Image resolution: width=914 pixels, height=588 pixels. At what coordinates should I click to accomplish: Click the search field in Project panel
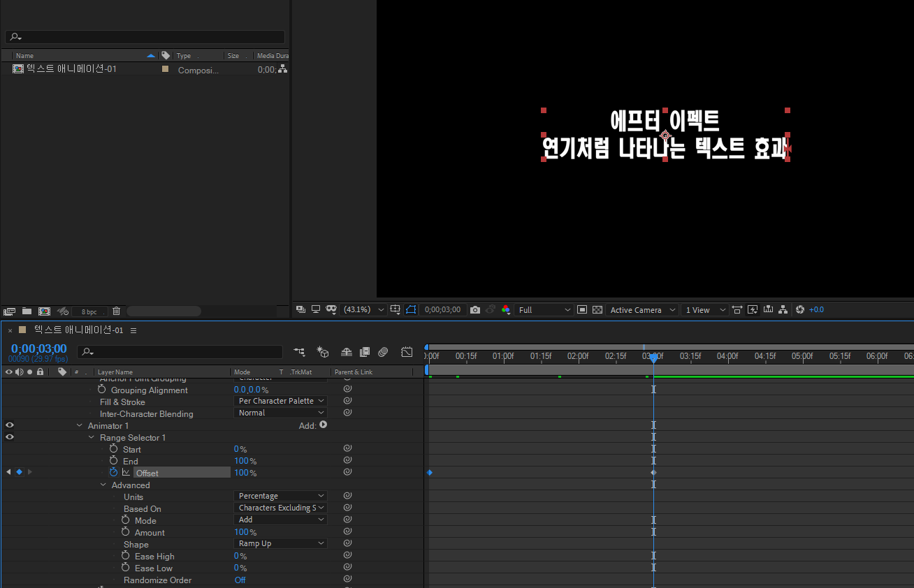click(x=145, y=37)
